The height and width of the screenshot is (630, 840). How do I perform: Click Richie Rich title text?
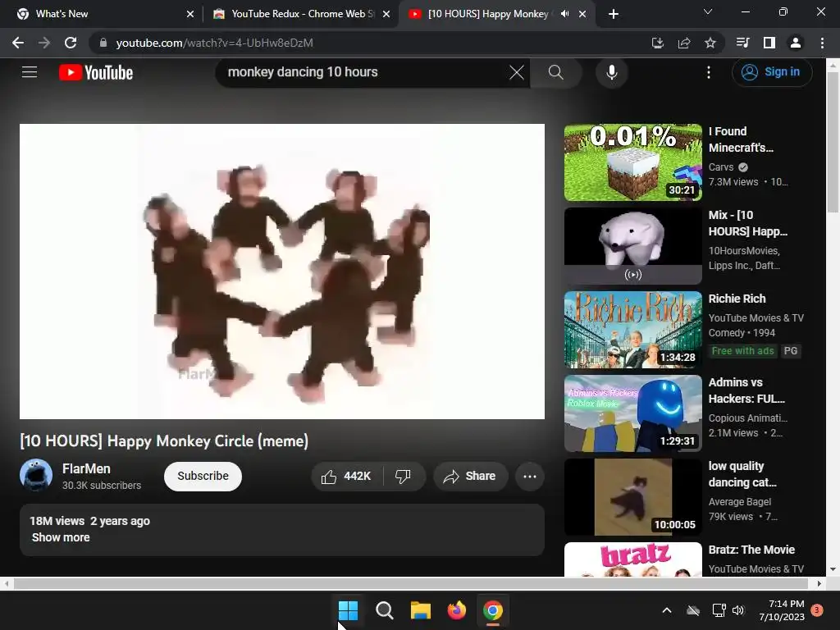pos(737,299)
